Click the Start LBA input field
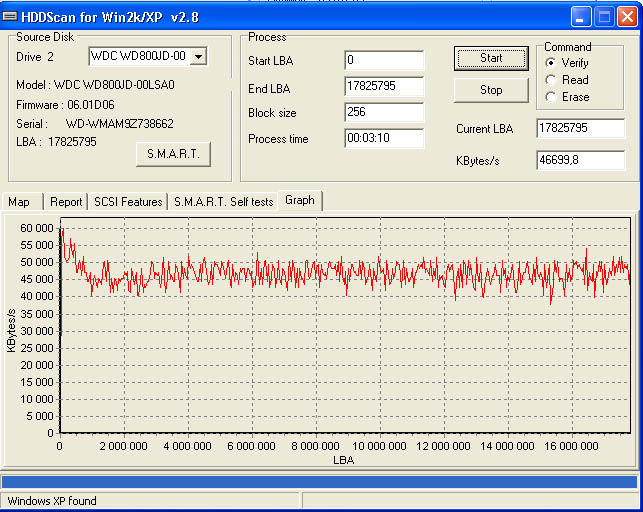Screen dimensions: 643x512 tap(384, 61)
